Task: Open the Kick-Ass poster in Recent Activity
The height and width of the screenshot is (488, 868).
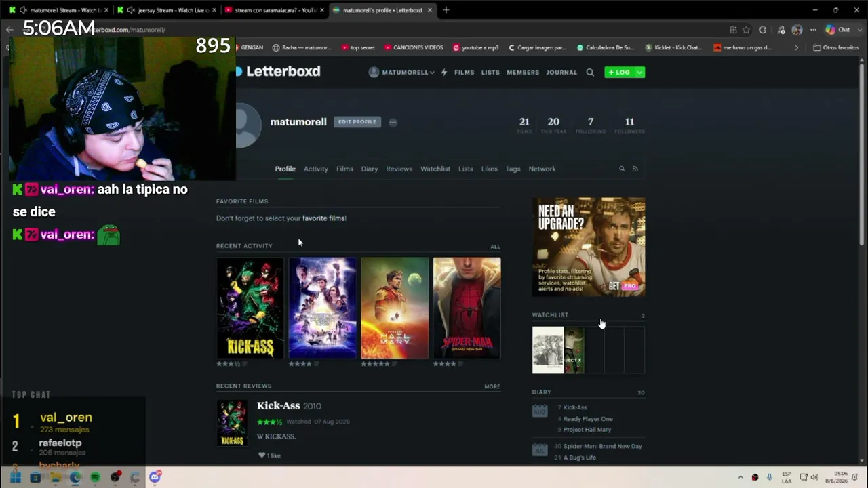Action: [x=250, y=308]
